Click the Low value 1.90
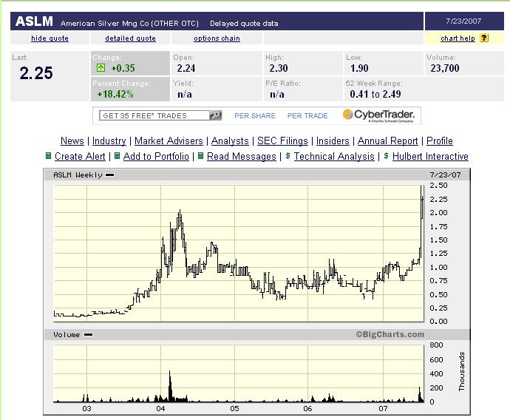Viewport: 510px width, 420px height. [359, 68]
